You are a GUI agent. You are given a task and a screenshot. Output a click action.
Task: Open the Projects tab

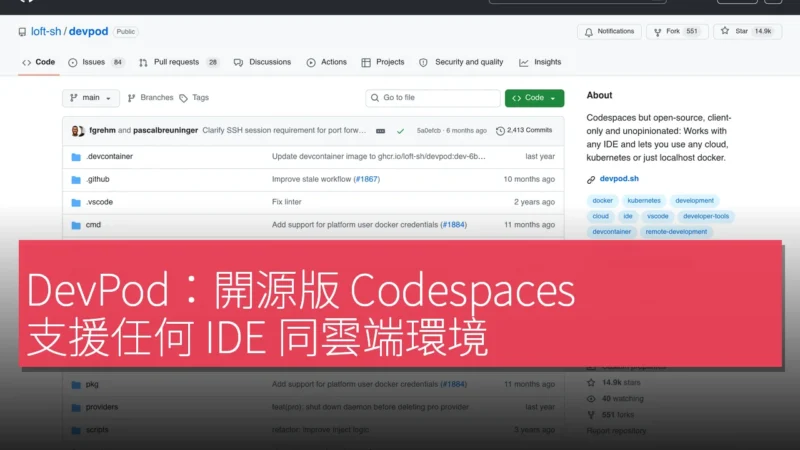tap(383, 62)
